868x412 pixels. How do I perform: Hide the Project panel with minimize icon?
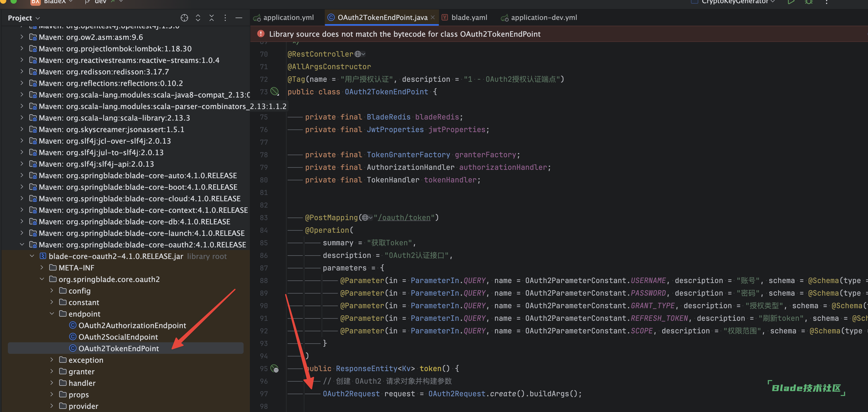(239, 18)
